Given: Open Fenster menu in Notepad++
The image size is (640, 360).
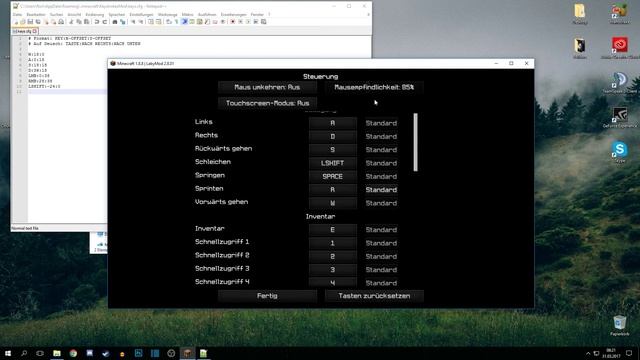Looking at the screenshot, I should click(257, 15).
